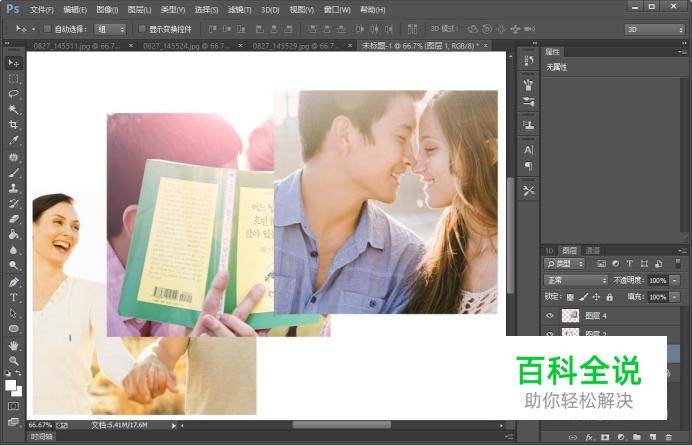This screenshot has height=445, width=692.
Task: Open the Brush panel icon
Action: pos(528,102)
